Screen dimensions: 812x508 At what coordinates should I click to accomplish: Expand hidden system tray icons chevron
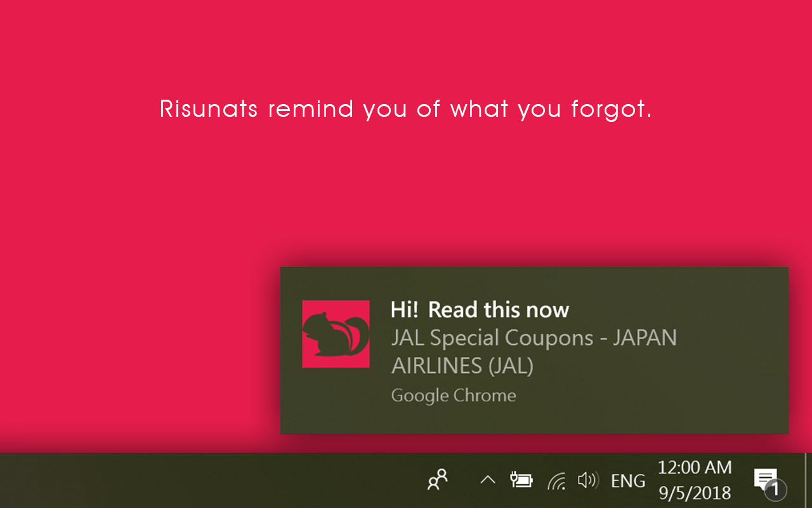click(487, 480)
